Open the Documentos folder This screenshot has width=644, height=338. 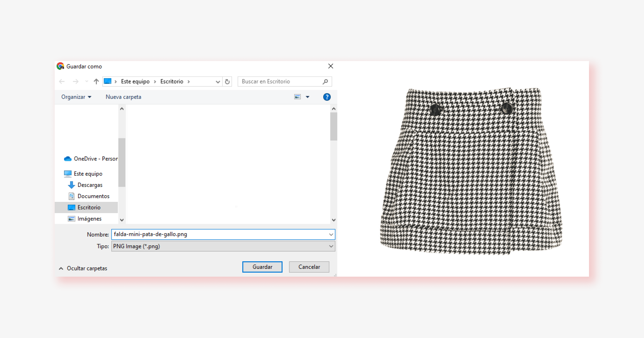point(93,196)
